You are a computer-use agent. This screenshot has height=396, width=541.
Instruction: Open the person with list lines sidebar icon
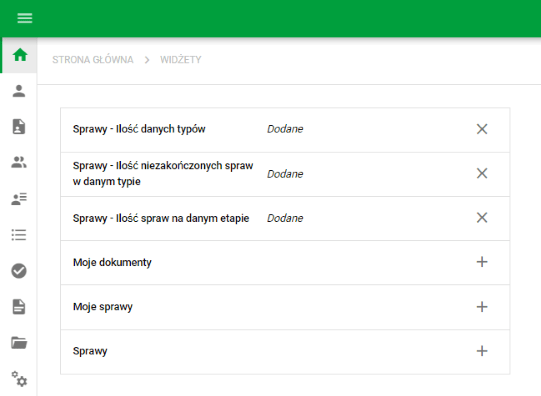pyautogui.click(x=19, y=198)
